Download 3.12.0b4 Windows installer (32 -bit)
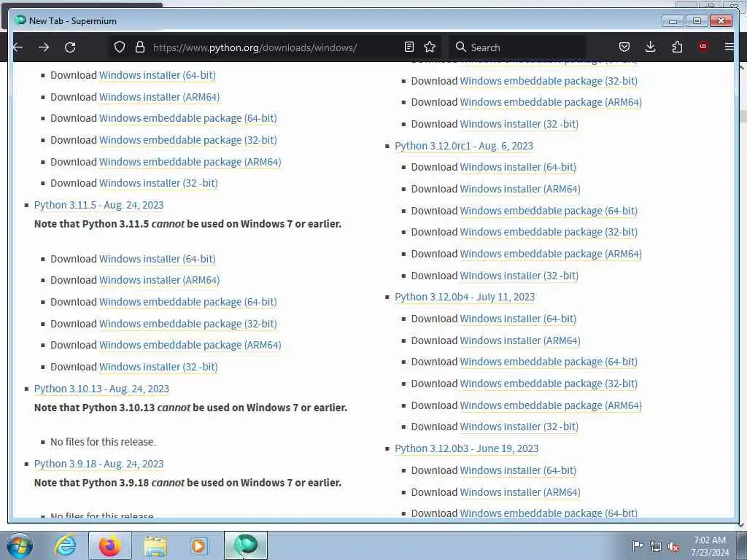The width and height of the screenshot is (747, 560). (519, 427)
